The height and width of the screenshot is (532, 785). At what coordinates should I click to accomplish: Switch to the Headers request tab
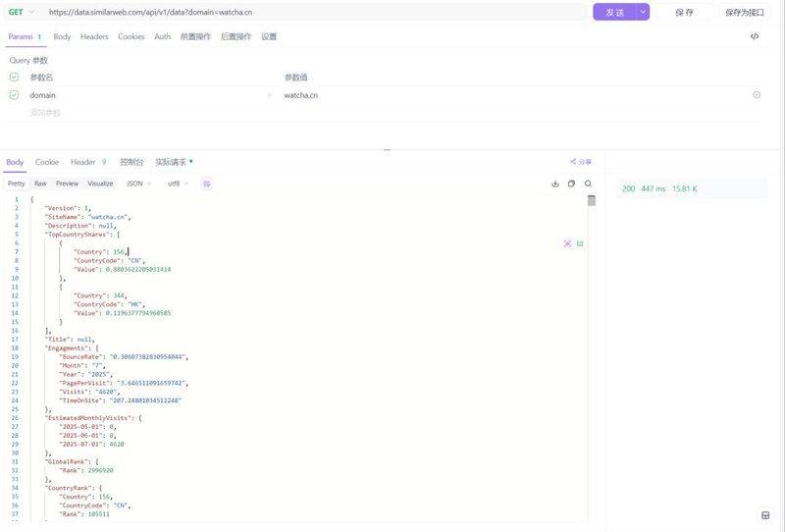pyautogui.click(x=94, y=36)
